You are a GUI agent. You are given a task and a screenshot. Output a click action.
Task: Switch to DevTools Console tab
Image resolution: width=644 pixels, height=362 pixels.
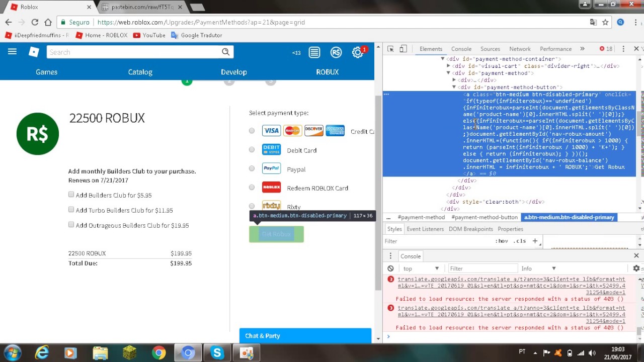tap(461, 49)
